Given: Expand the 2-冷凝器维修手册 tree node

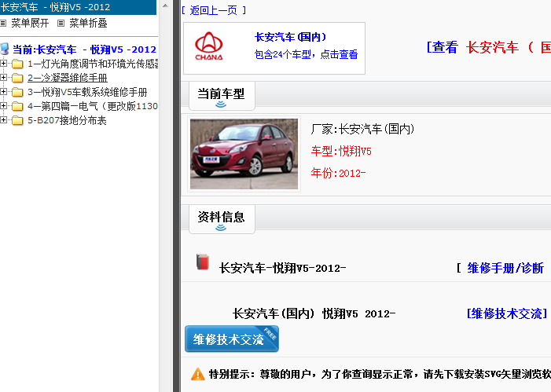Looking at the screenshot, I should pyautogui.click(x=3, y=78).
